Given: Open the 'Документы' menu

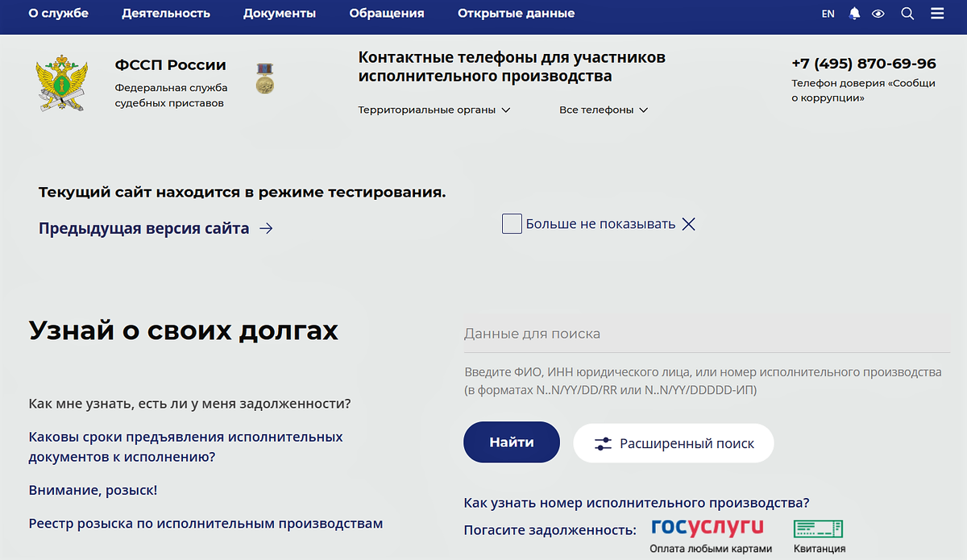Looking at the screenshot, I should (280, 14).
